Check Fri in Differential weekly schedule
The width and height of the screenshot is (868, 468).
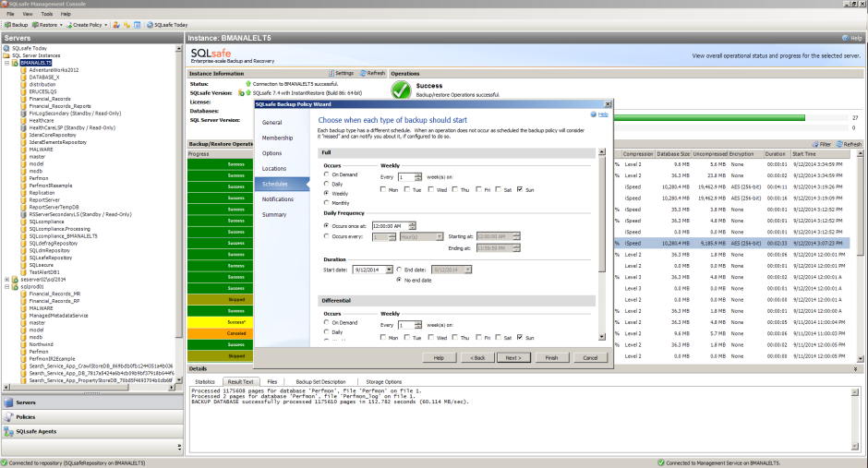[479, 337]
